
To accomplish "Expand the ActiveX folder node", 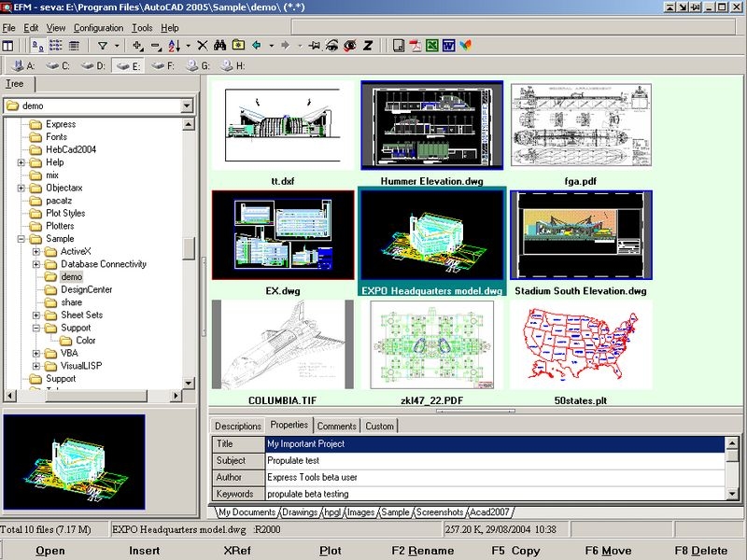I will (36, 251).
